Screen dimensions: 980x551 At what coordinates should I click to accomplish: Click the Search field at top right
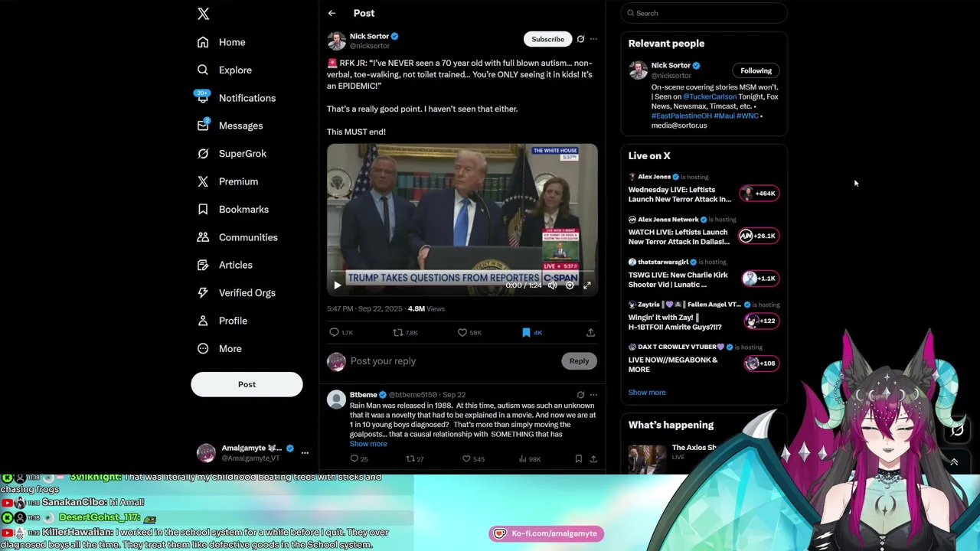[x=704, y=13]
